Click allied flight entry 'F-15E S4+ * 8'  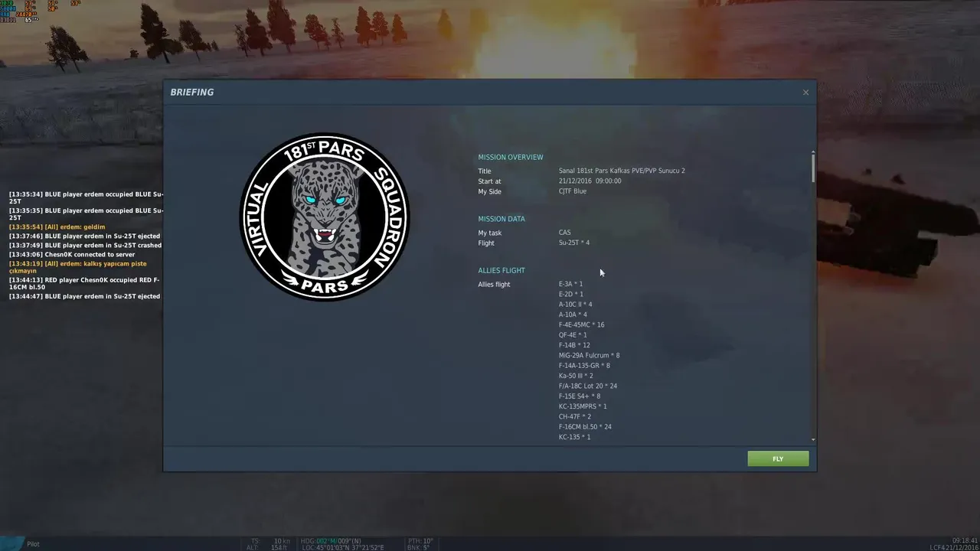[580, 396]
